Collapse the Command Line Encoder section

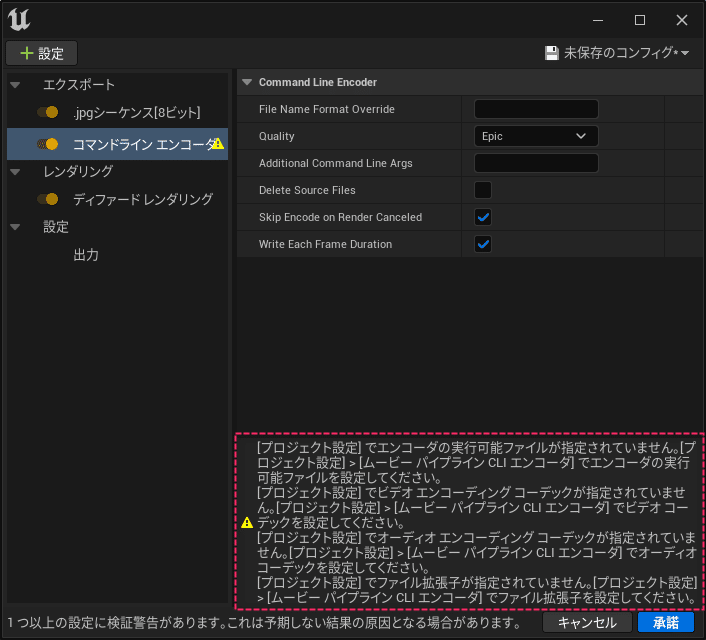pos(247,82)
